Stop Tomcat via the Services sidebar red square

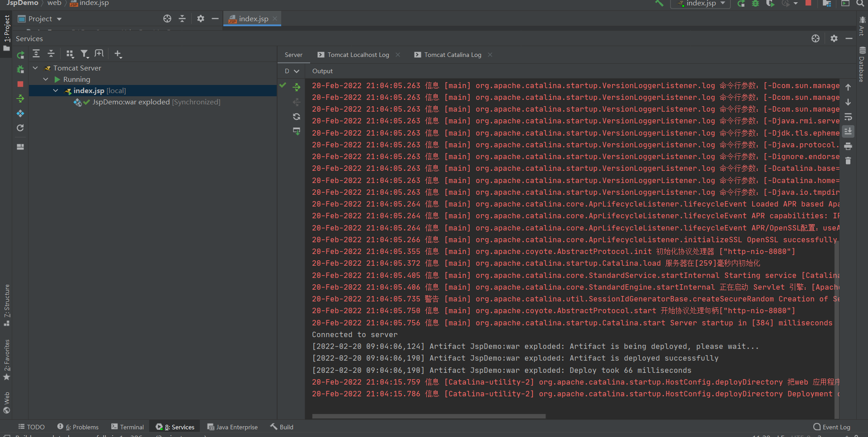[20, 84]
